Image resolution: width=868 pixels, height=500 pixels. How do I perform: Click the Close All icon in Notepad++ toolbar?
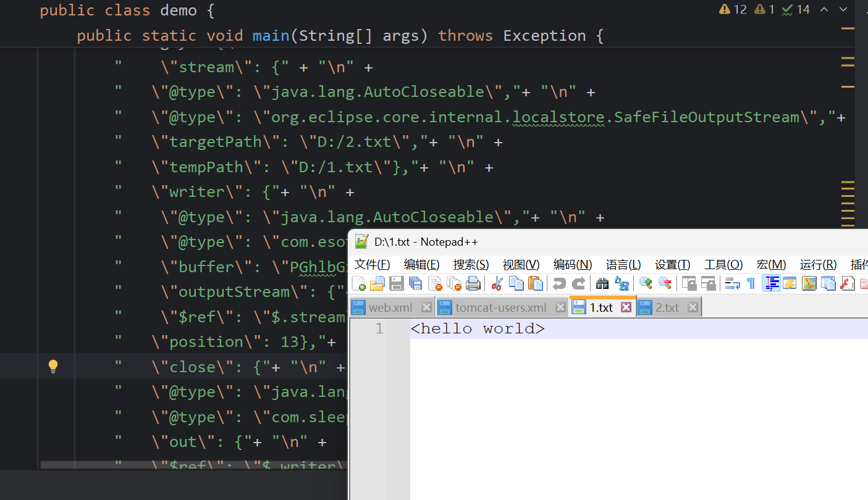454,283
